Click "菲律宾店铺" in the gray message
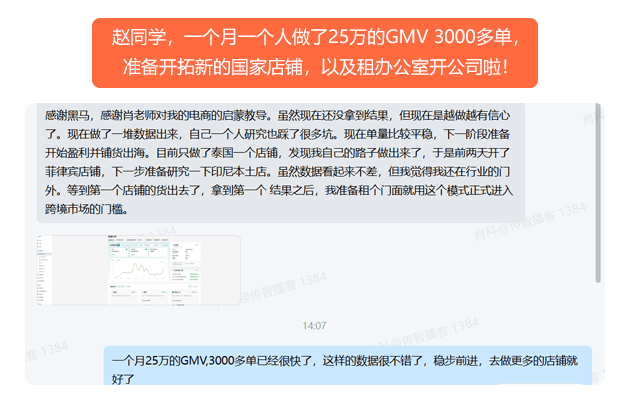630x410 pixels. (72, 172)
